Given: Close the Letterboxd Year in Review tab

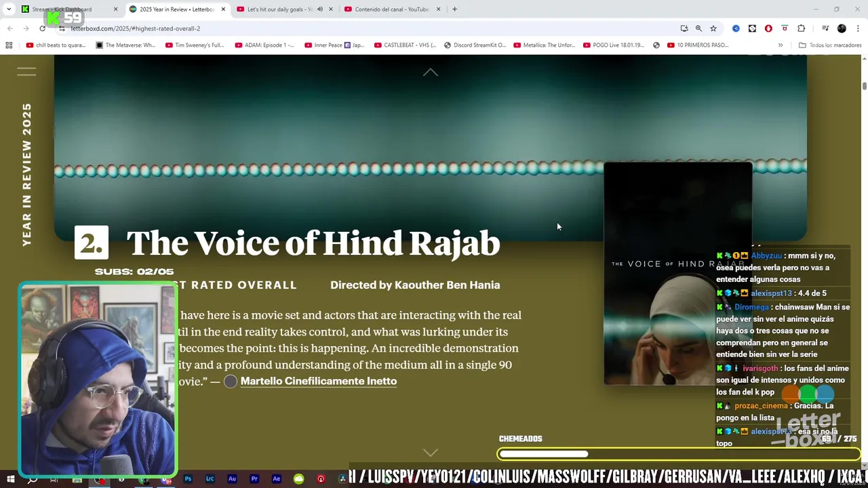Looking at the screenshot, I should 223,9.
